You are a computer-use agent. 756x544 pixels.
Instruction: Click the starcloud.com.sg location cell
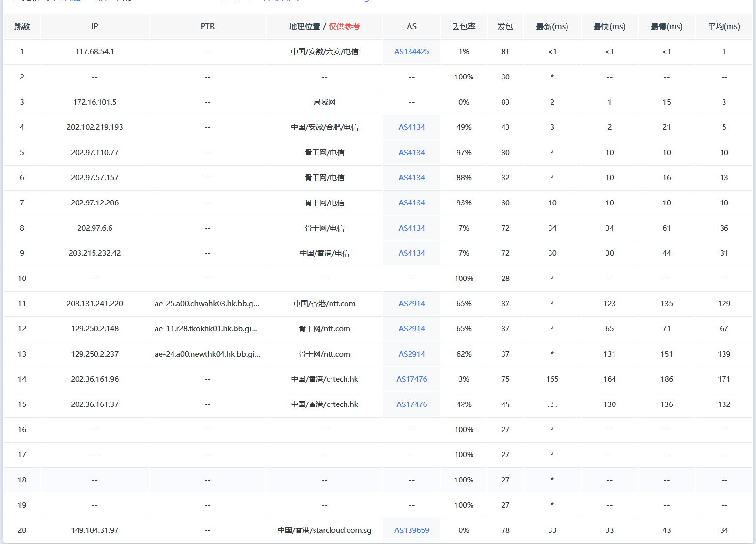tap(324, 530)
